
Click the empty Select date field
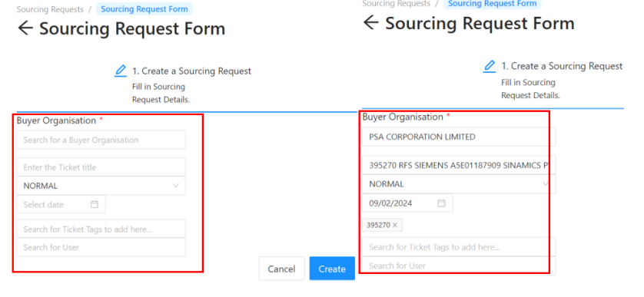point(61,204)
